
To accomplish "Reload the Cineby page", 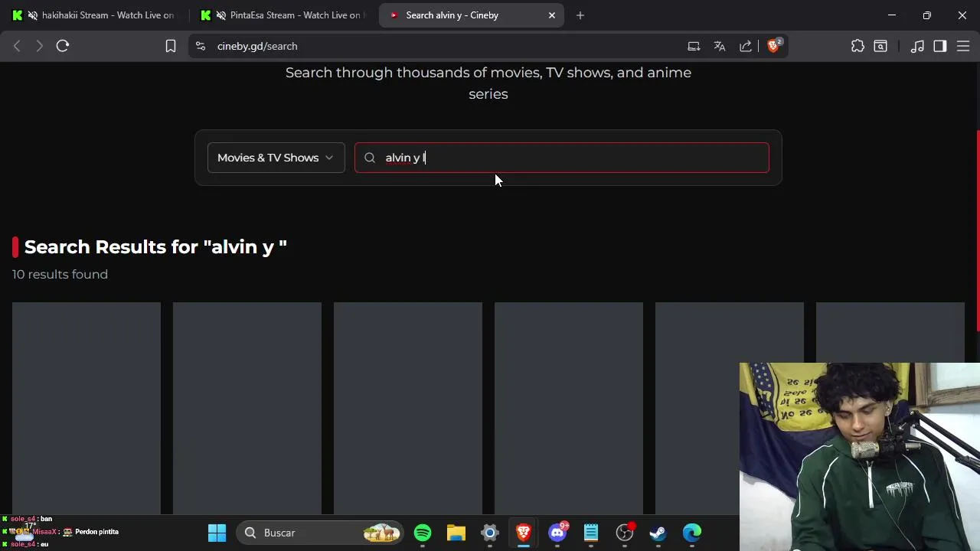I will (63, 46).
